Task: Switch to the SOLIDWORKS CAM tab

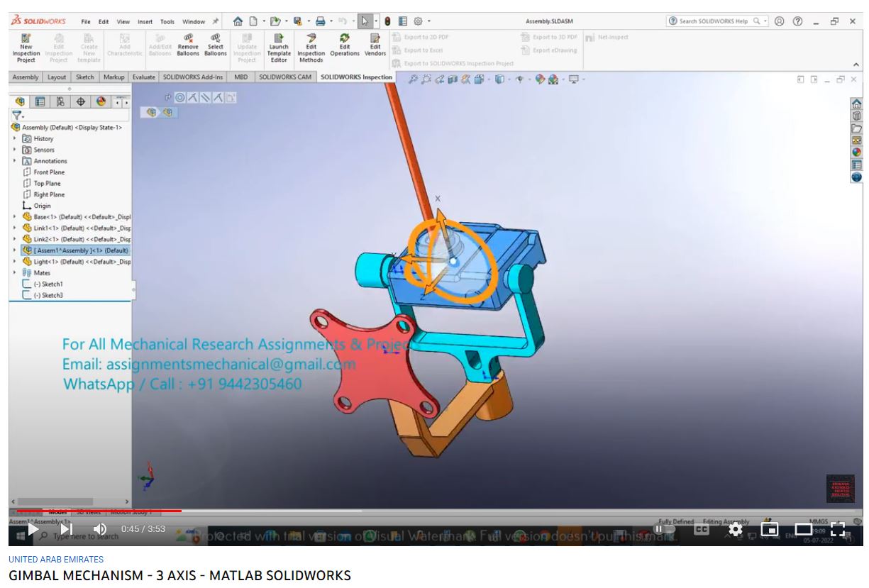Action: coord(285,77)
